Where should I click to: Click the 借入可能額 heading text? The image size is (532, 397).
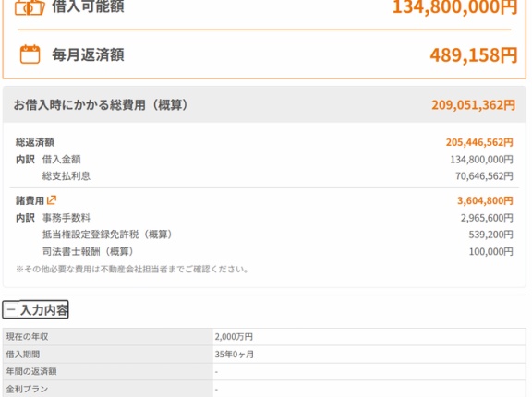point(88,6)
